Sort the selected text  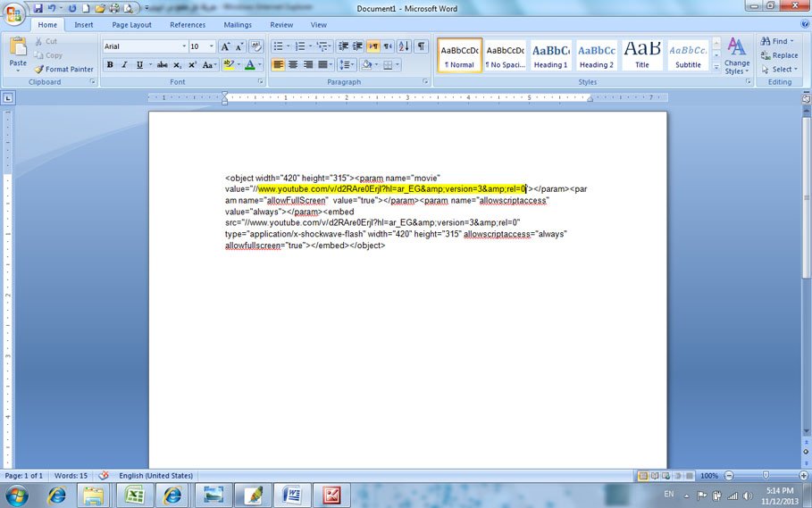point(404,46)
